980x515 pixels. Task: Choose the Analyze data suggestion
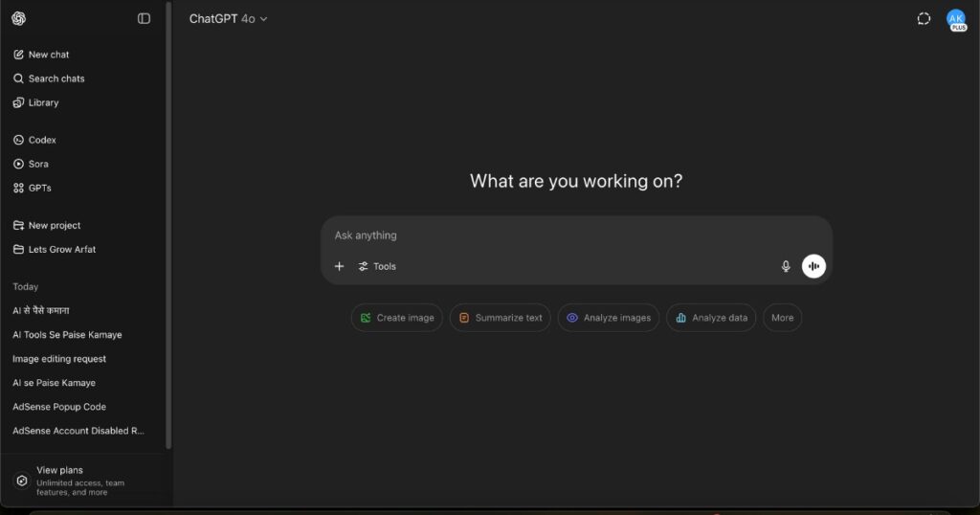click(711, 318)
